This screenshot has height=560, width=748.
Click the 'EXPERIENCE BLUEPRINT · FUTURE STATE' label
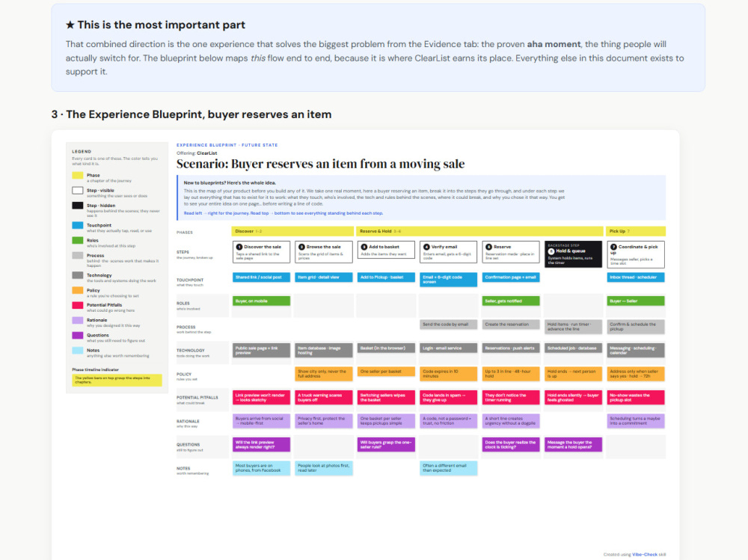point(227,145)
